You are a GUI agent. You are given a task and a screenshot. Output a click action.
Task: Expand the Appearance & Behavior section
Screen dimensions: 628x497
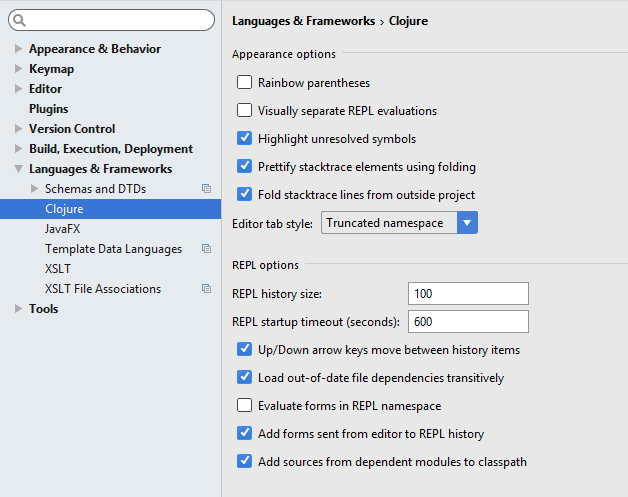pyautogui.click(x=18, y=49)
